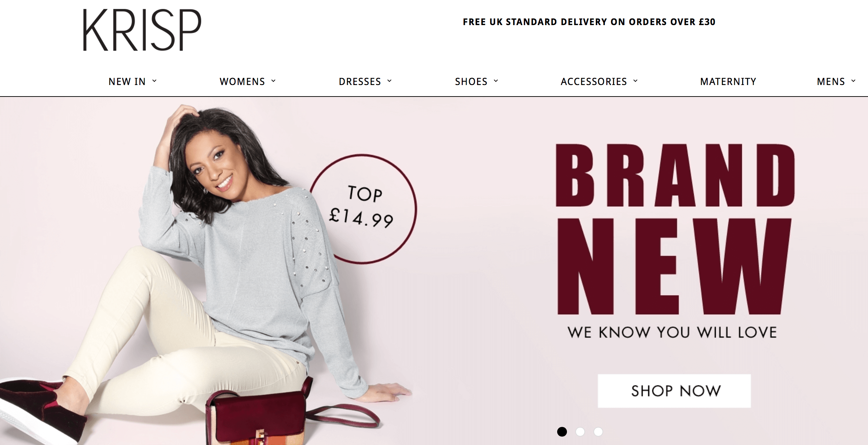Open the NEW IN menu label
The image size is (868, 445).
pos(127,82)
